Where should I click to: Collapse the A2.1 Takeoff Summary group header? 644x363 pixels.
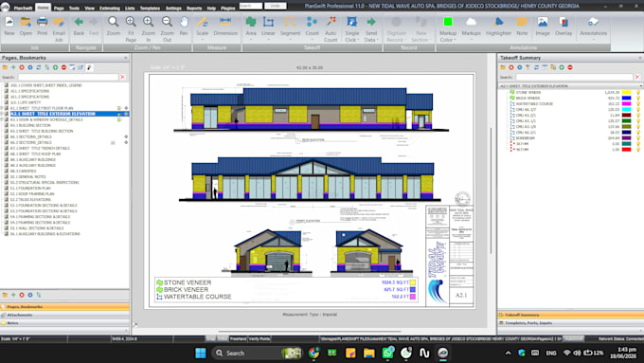(x=641, y=86)
